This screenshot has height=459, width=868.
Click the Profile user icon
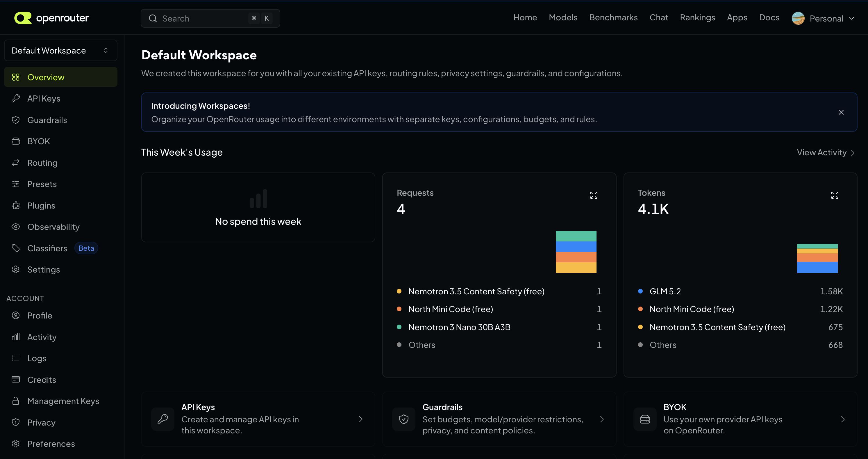tap(16, 316)
